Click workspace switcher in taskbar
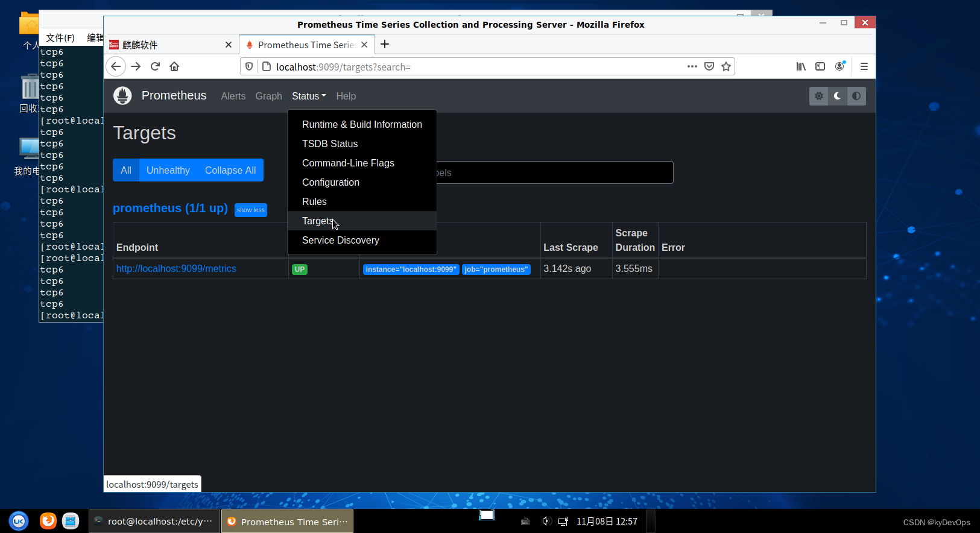The height and width of the screenshot is (533, 980). pos(487,515)
